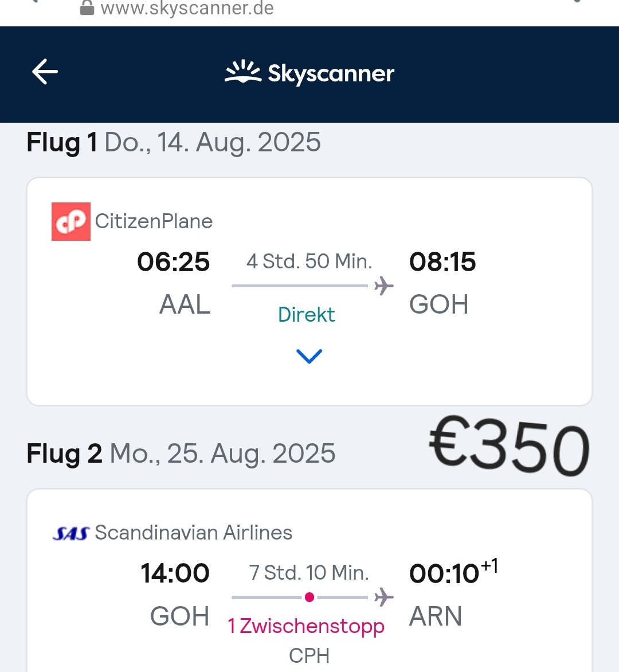Tap the GOH arrival airport code
The height and width of the screenshot is (672, 619).
click(438, 304)
